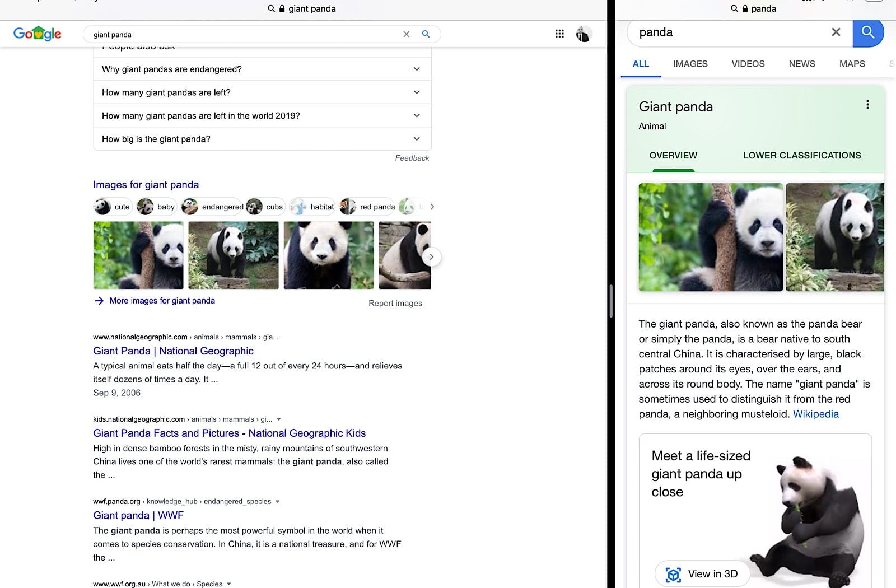Open the "Images for giant panda" link
Image resolution: width=896 pixels, height=588 pixels.
click(146, 185)
